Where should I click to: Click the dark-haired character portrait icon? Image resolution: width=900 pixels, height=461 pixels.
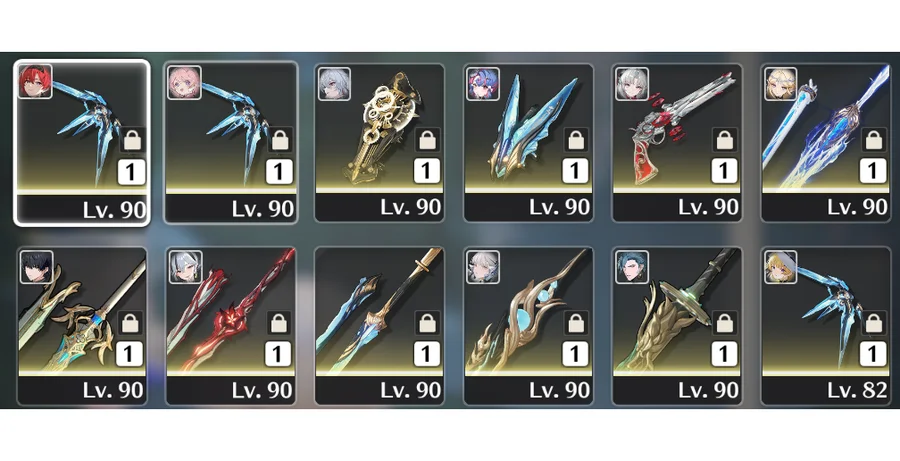point(36,267)
